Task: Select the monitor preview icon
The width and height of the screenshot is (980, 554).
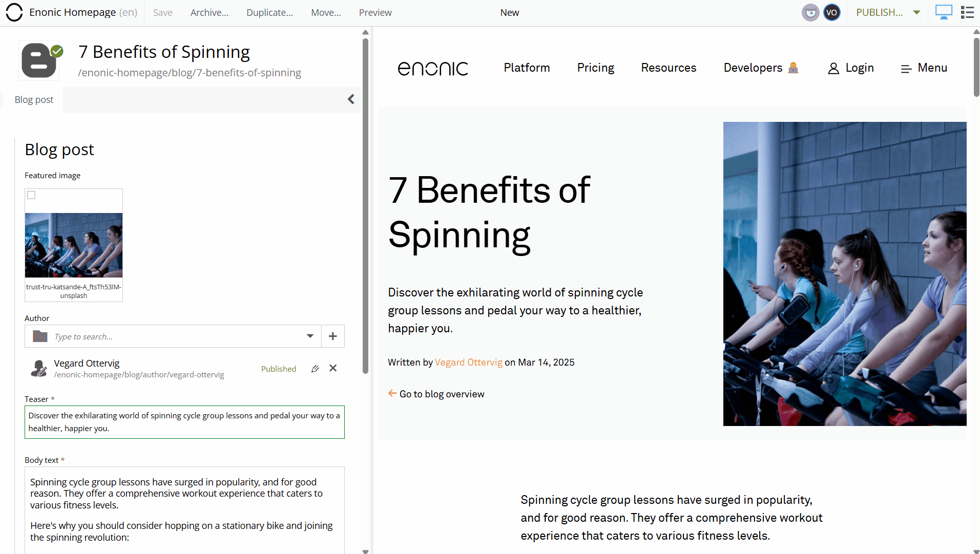Action: click(943, 12)
